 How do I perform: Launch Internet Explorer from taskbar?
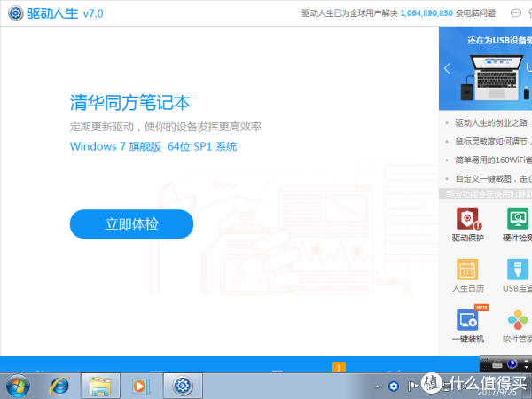click(59, 386)
